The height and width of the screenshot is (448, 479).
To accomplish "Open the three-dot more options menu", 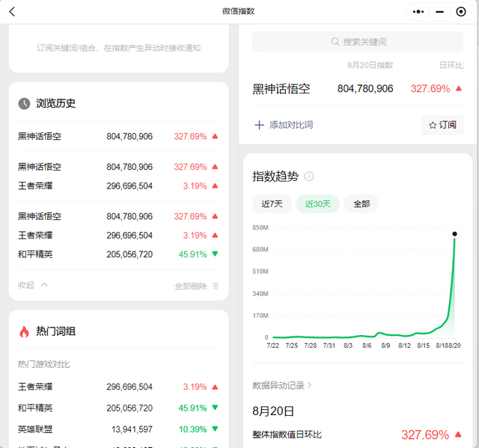I will click(418, 12).
